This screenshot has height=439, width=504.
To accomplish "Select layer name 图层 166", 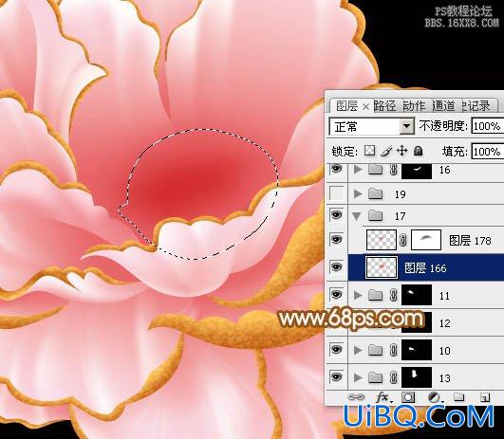I will [425, 267].
